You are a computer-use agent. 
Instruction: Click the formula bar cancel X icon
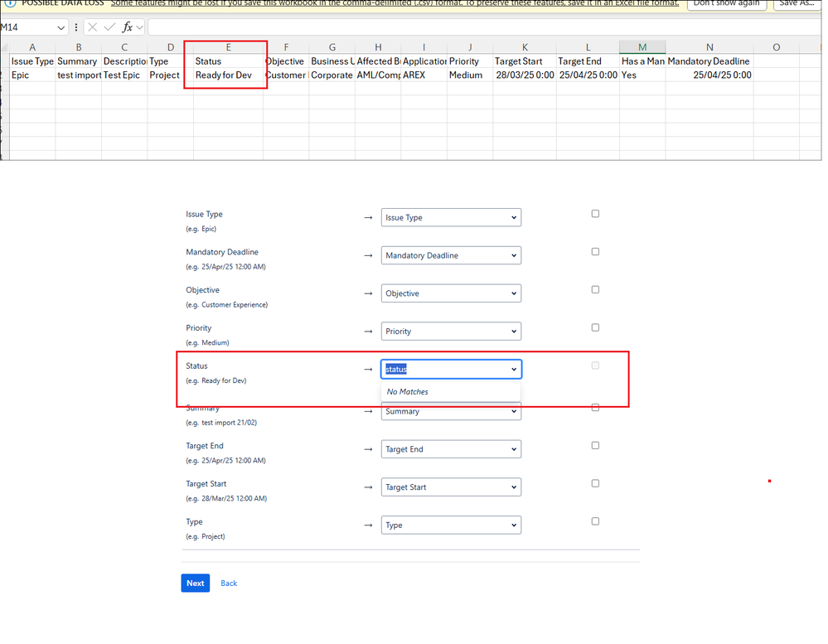(92, 27)
